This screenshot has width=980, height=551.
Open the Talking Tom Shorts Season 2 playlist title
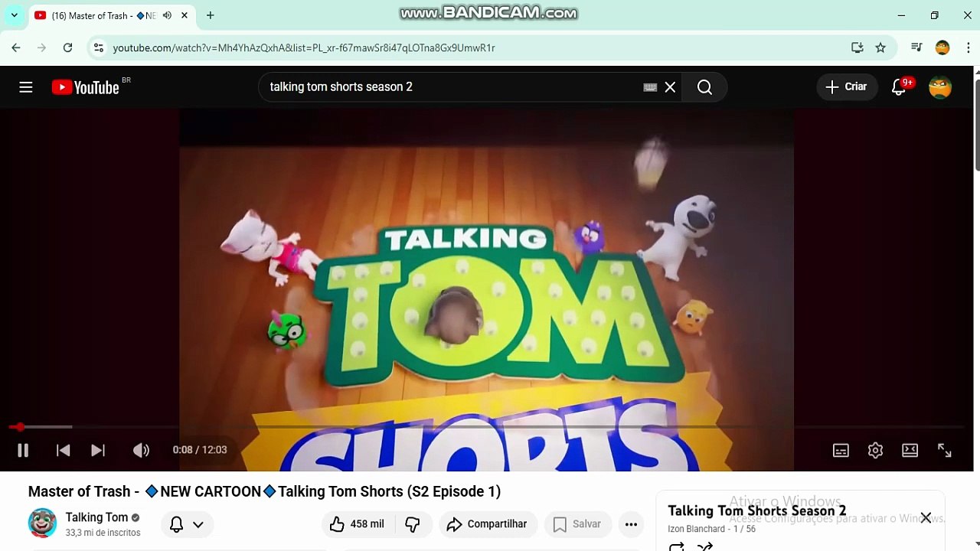pyautogui.click(x=757, y=511)
